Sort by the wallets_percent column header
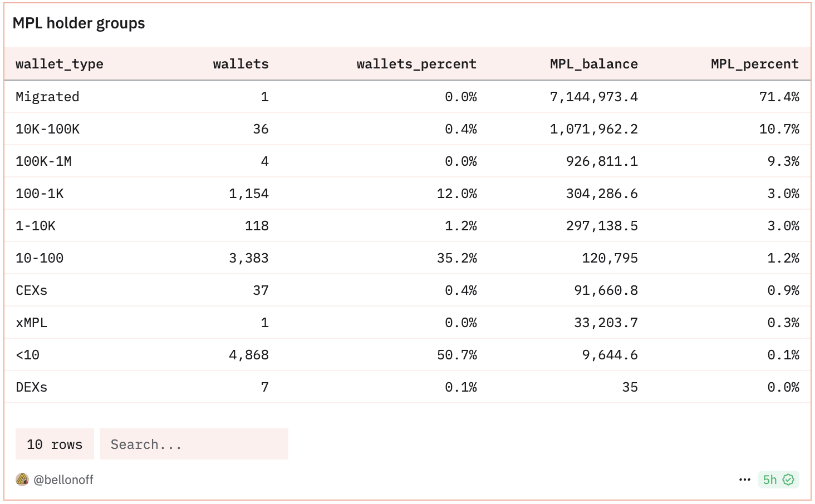This screenshot has height=504, width=815. point(416,64)
